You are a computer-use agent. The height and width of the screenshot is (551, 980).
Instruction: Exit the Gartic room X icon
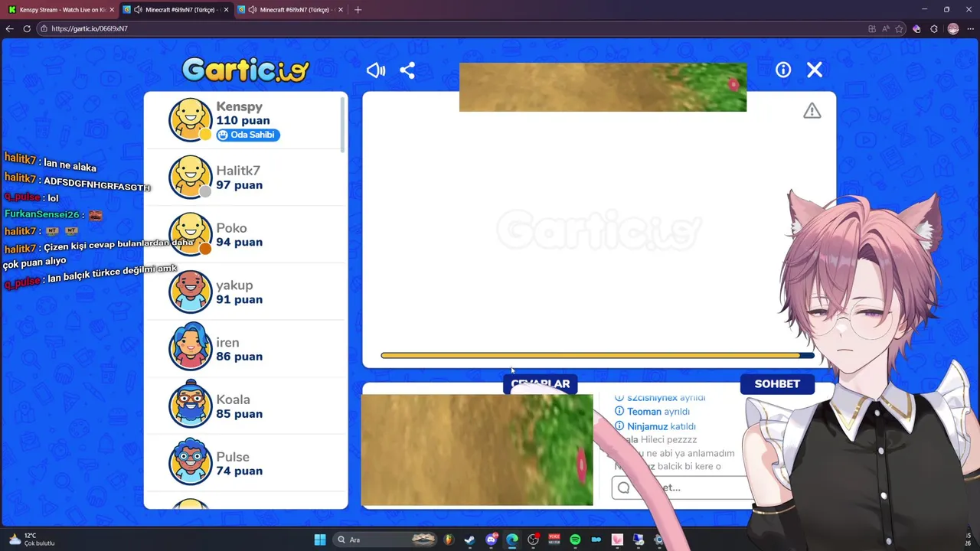click(x=815, y=70)
